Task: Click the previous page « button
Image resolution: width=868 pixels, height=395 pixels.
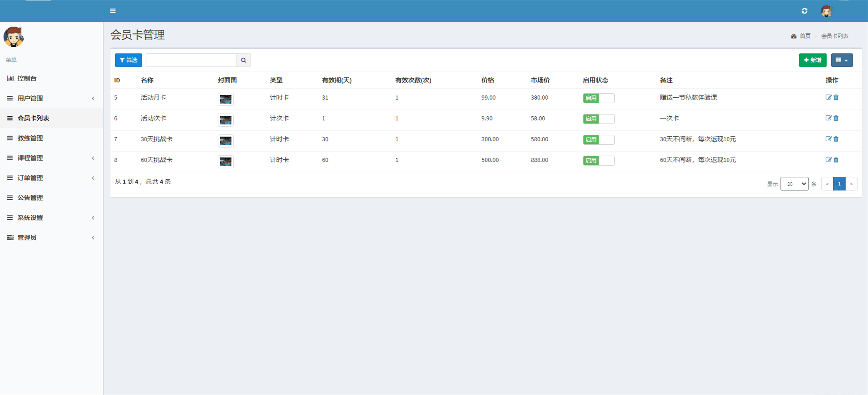Action: pyautogui.click(x=827, y=184)
